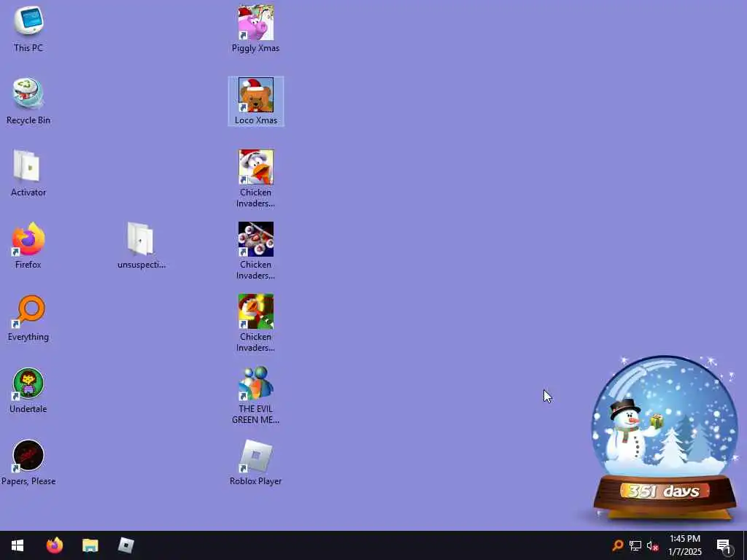The height and width of the screenshot is (560, 747).
Task: Select the unsuspecti... folder icon
Action: point(141,246)
